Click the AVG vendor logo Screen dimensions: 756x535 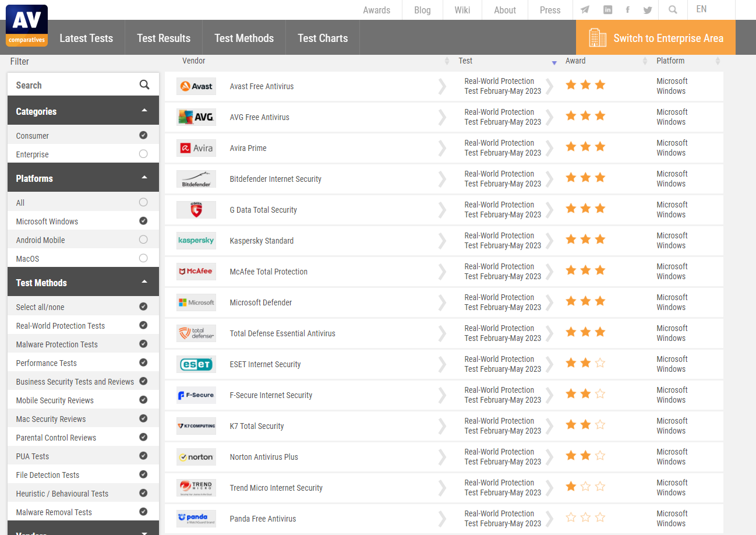pos(196,117)
